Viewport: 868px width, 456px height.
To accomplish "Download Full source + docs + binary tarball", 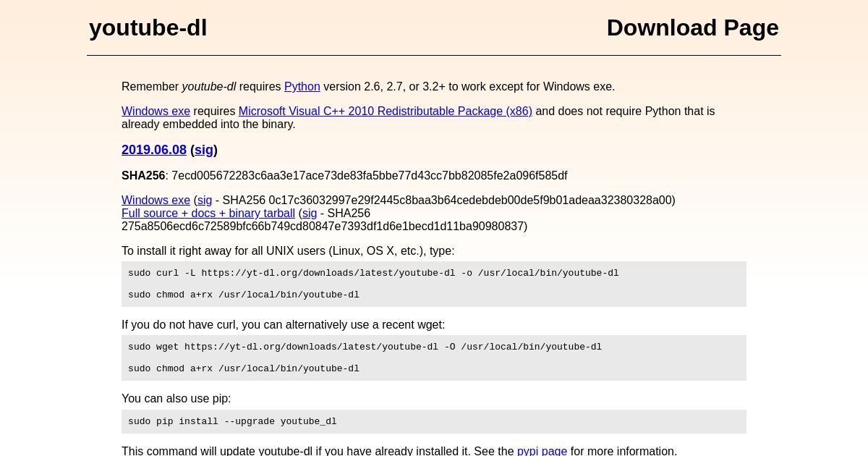I will (208, 214).
